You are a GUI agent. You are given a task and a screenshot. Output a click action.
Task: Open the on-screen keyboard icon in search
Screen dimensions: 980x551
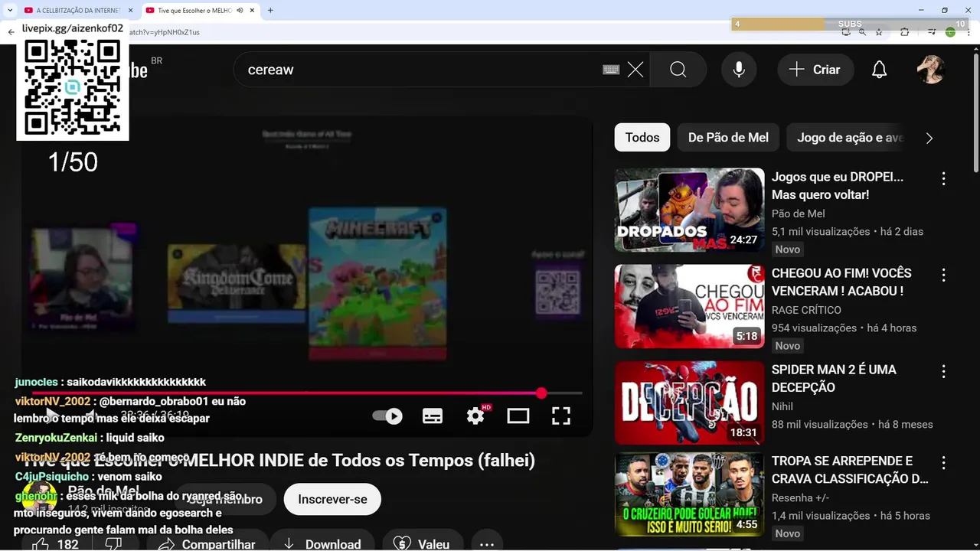pyautogui.click(x=611, y=70)
